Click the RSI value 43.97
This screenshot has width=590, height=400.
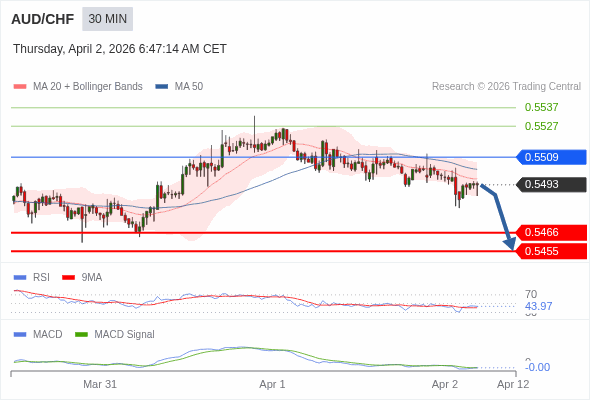coord(538,306)
